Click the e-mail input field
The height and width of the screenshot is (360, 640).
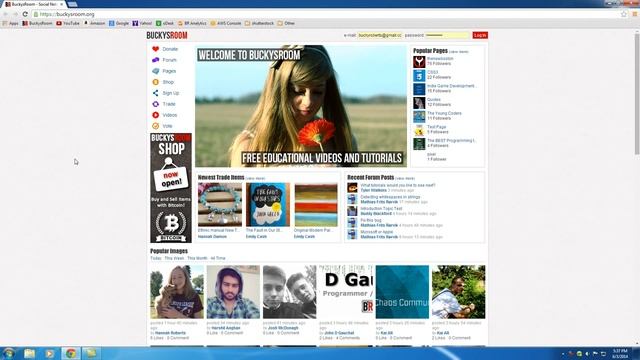(380, 36)
